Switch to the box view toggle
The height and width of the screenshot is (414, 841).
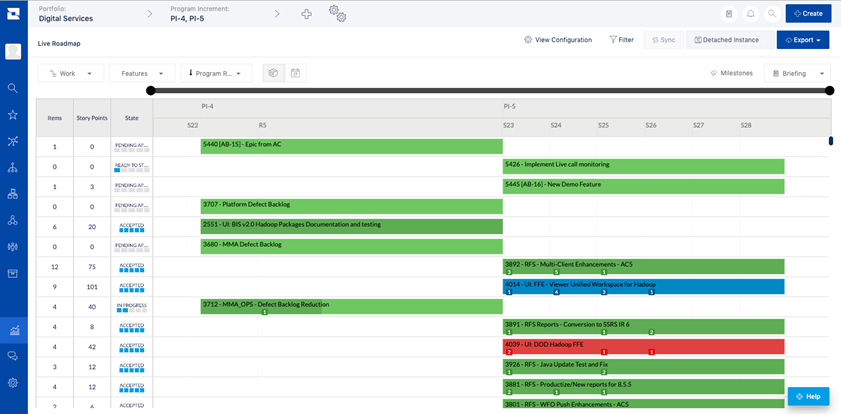click(274, 73)
